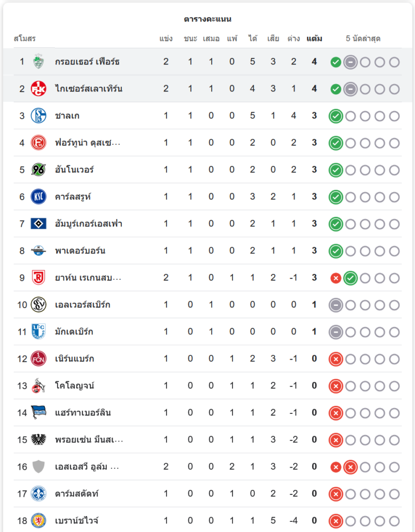Click Darmstadt's red loss result indicator
Screen dimensions: 415x532
(336, 494)
